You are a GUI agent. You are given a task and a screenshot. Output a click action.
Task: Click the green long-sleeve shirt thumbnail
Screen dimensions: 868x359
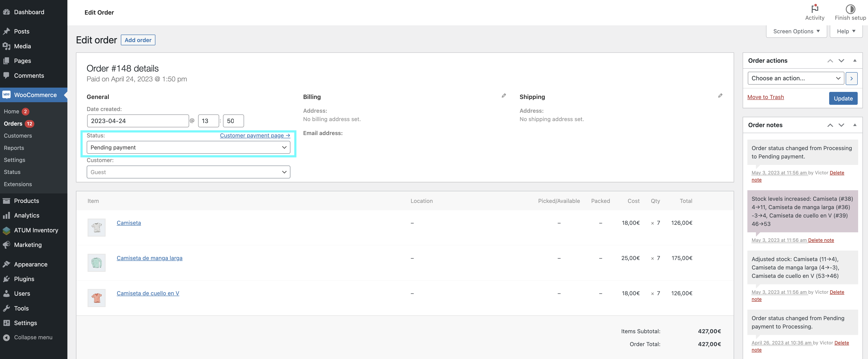point(97,263)
